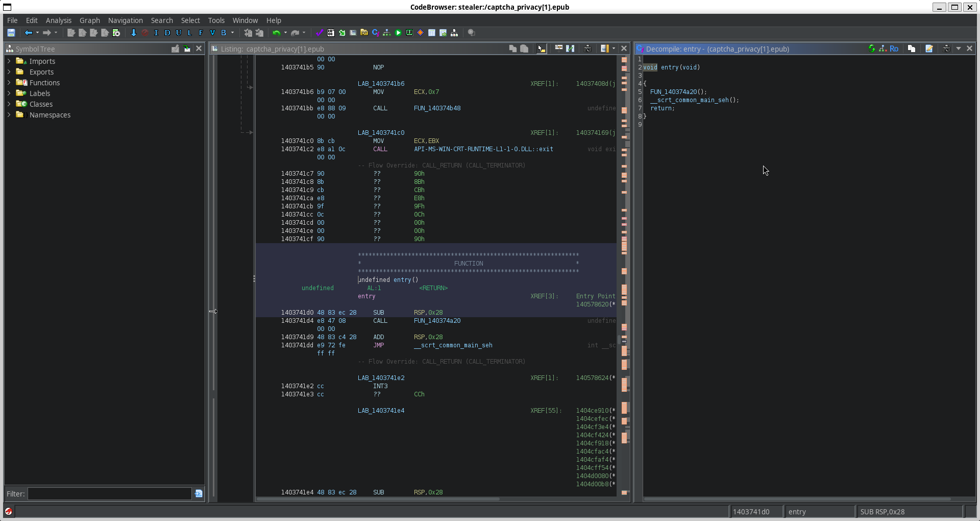
Task: Click the green Undo arrow icon
Action: click(276, 33)
